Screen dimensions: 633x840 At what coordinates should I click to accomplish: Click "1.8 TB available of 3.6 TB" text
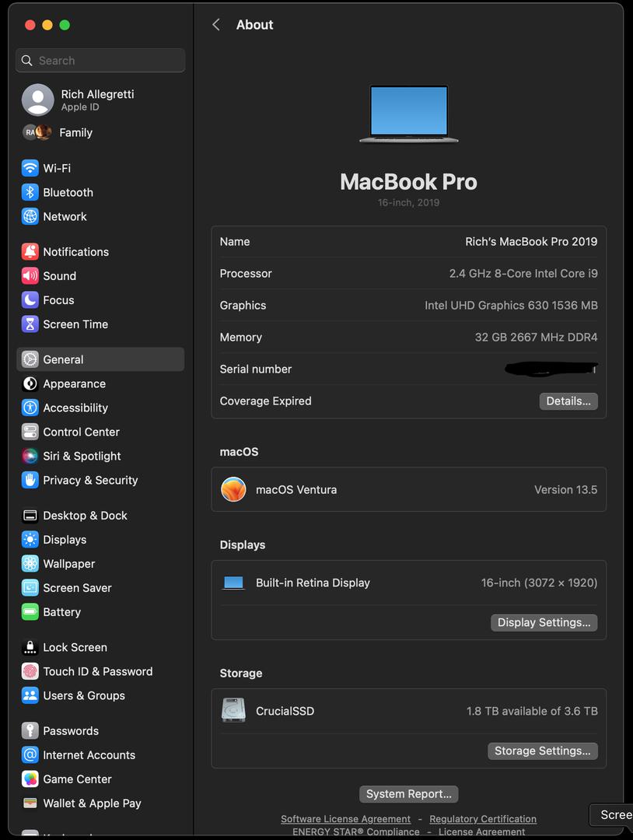532,711
